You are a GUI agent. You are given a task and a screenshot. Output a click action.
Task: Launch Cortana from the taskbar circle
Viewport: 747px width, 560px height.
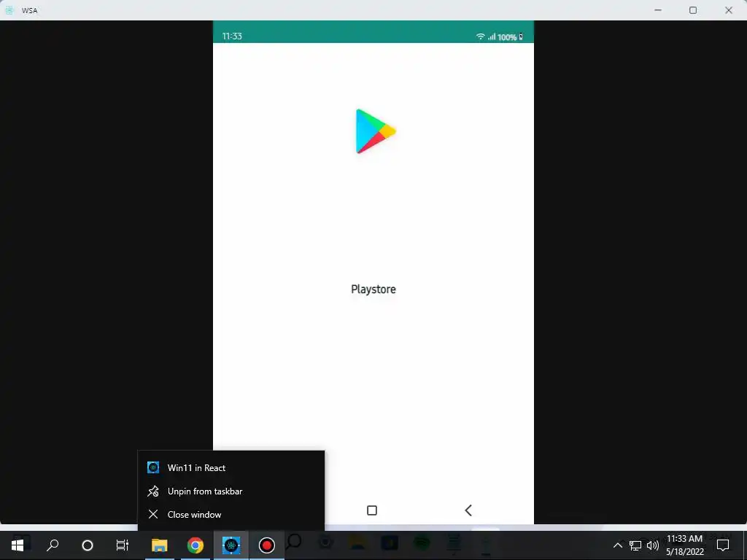(88, 545)
